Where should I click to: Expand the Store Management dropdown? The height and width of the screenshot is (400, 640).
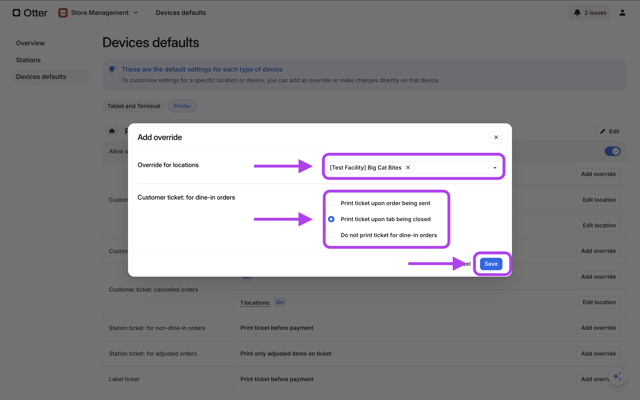click(x=136, y=13)
